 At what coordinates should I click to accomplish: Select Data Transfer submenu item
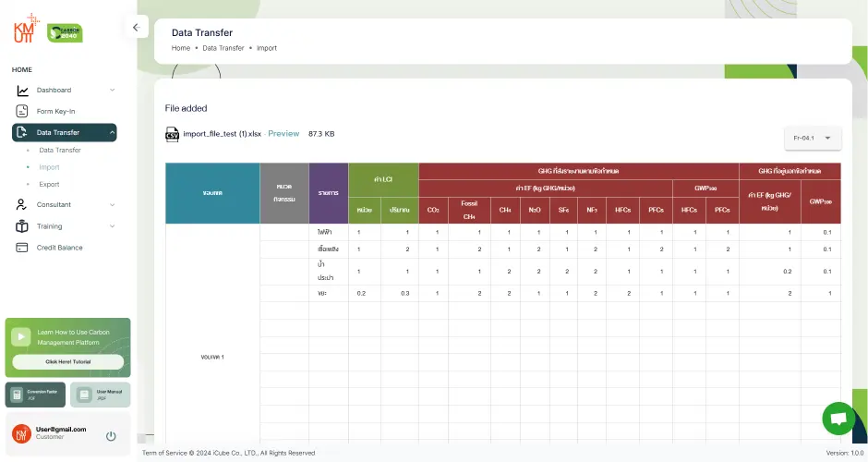tap(60, 150)
